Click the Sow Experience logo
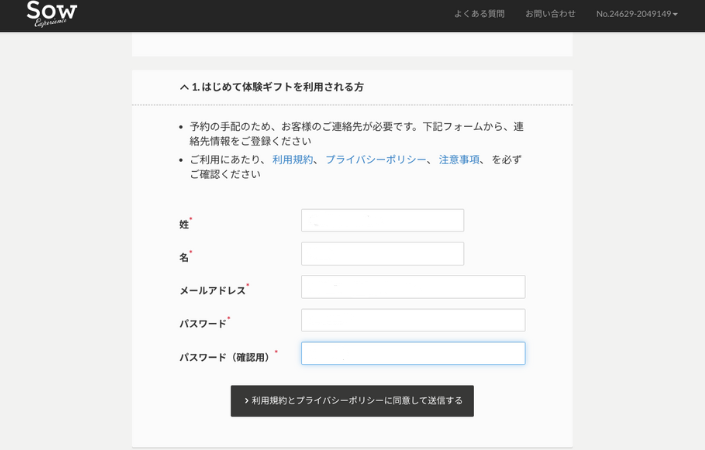Screen dimensions: 705x450 (x=52, y=13)
